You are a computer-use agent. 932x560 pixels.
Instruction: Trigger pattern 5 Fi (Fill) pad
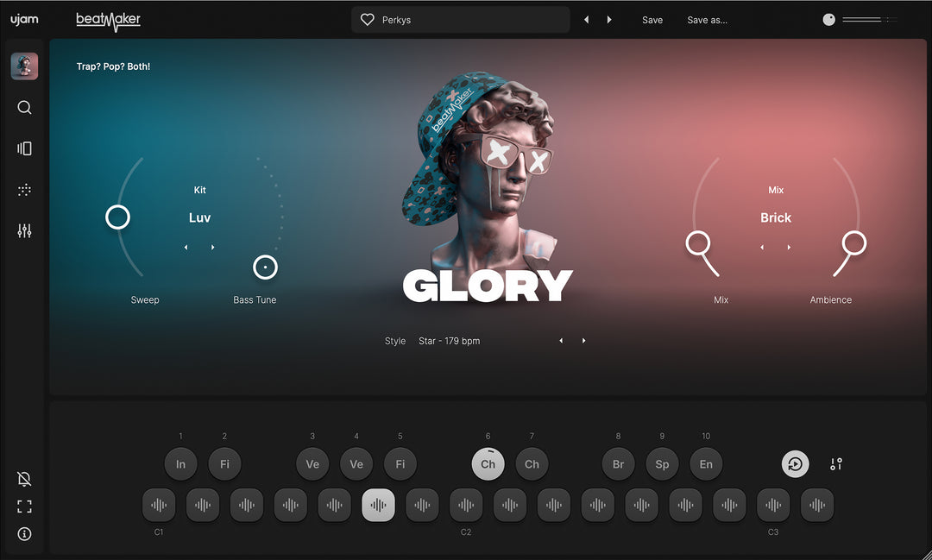point(400,464)
